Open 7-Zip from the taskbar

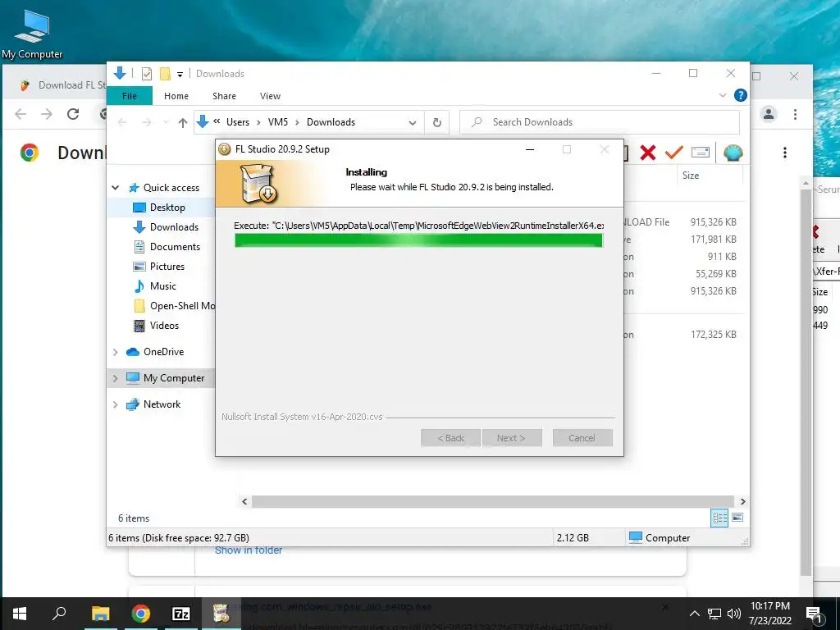180,614
